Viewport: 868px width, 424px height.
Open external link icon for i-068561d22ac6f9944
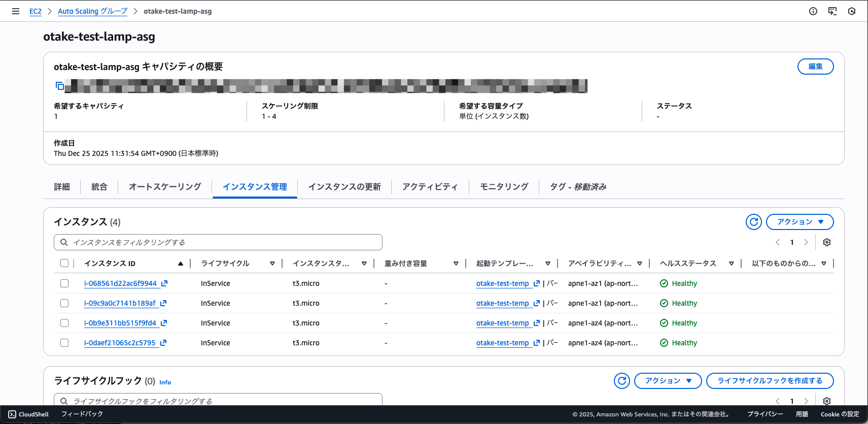click(164, 283)
